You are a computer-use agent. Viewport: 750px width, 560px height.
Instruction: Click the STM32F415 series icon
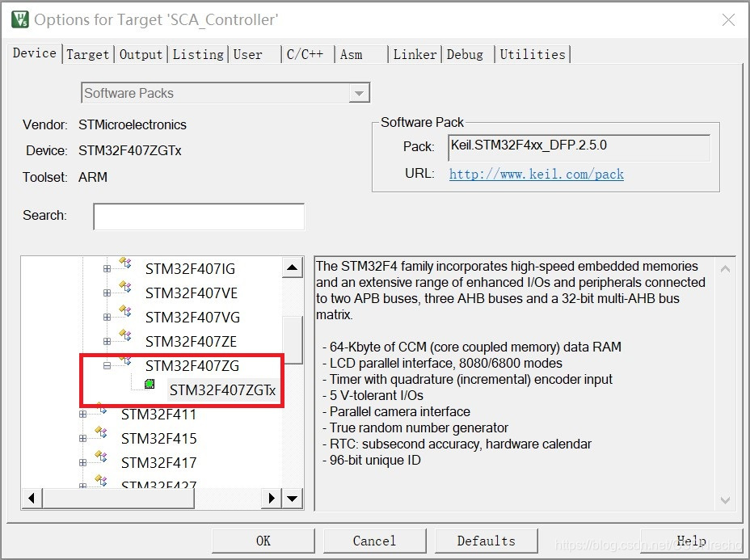click(101, 432)
